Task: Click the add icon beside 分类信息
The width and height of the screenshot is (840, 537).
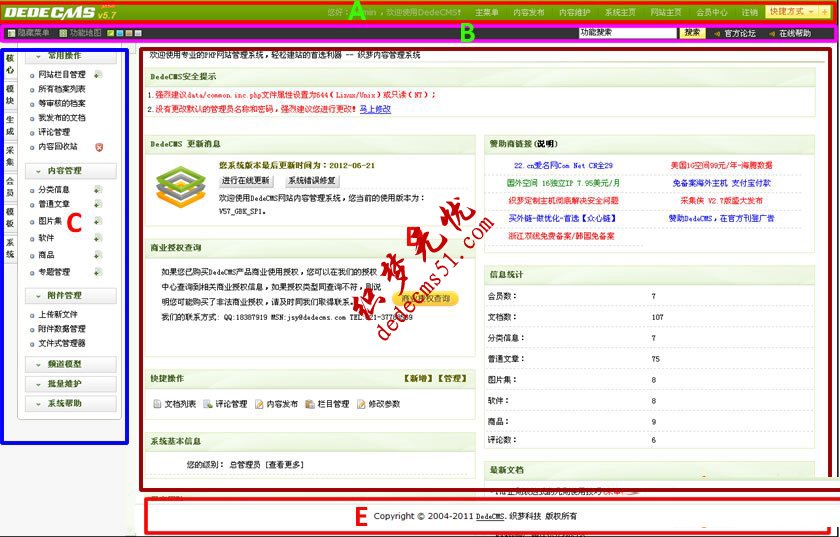Action: pyautogui.click(x=98, y=190)
